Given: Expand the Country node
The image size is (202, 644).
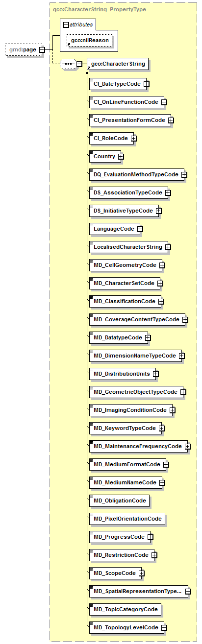Looking at the screenshot, I should (x=121, y=157).
